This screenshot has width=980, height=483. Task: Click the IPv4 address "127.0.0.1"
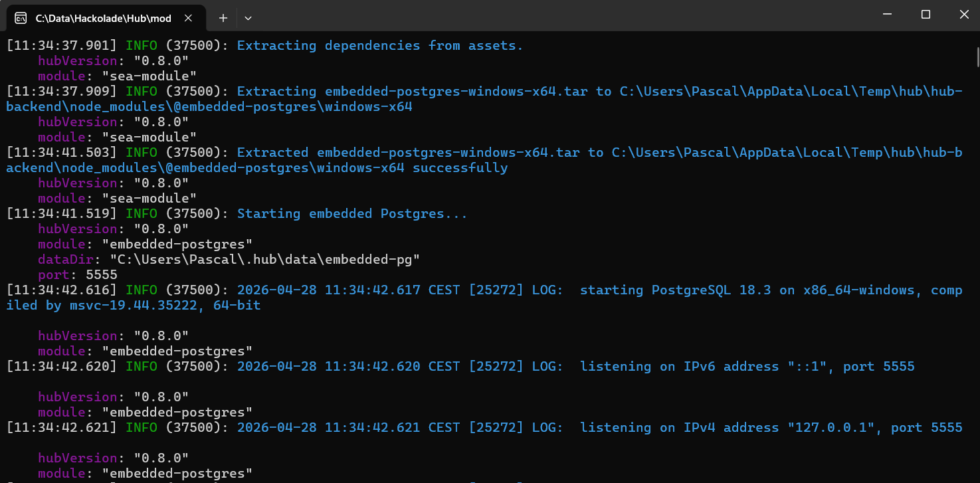(831, 428)
